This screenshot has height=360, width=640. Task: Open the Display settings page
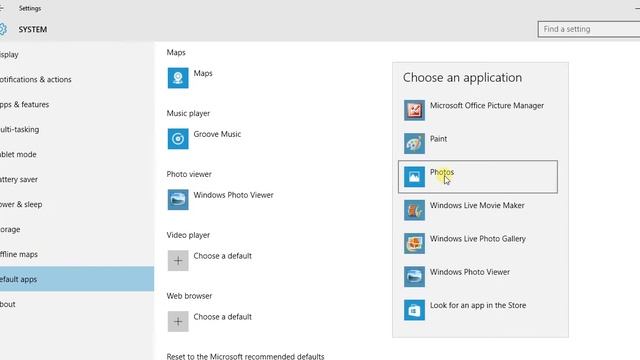click(x=77, y=54)
